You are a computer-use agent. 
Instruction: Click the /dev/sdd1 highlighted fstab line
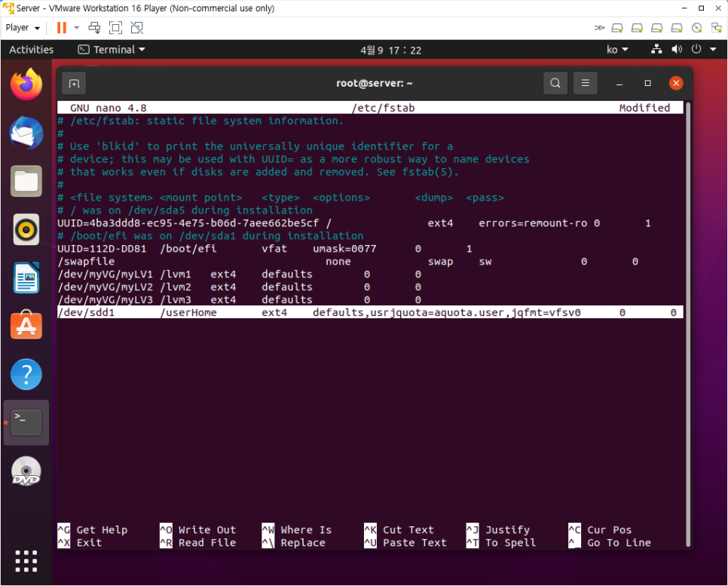370,312
